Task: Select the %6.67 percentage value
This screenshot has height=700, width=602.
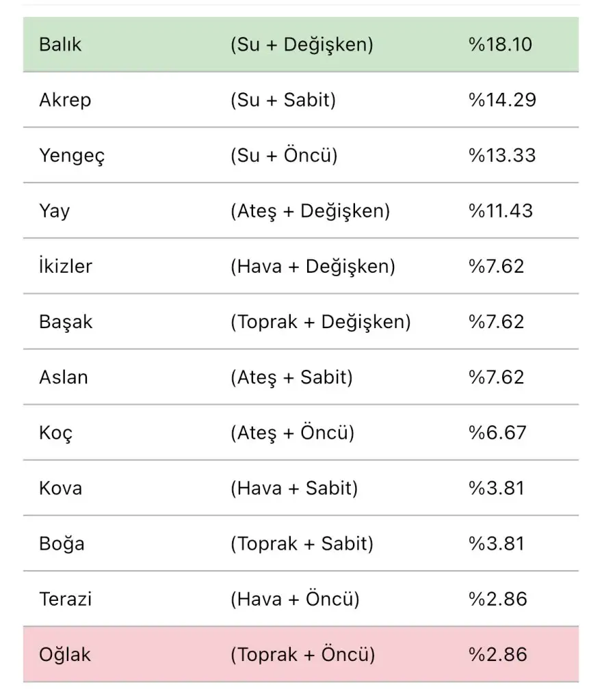Action: point(497,433)
